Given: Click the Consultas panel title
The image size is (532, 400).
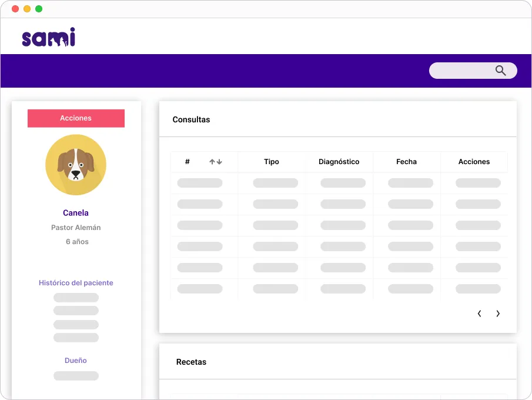Looking at the screenshot, I should (x=191, y=119).
